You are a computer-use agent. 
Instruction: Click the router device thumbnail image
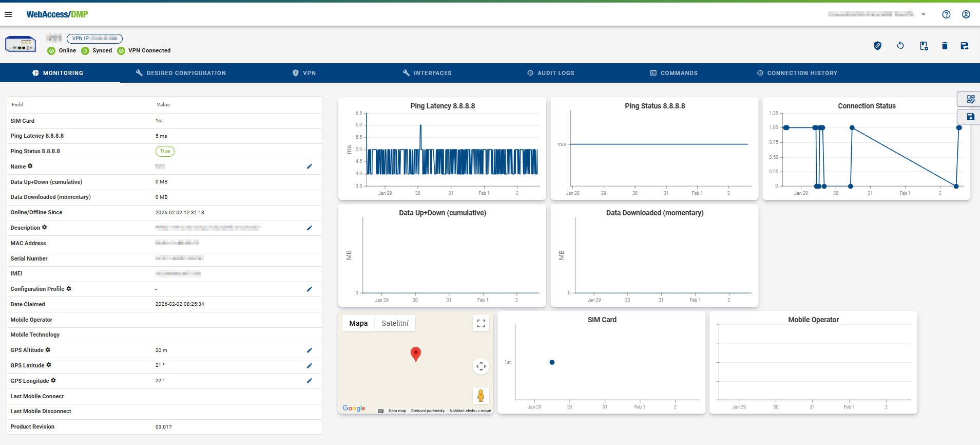pyautogui.click(x=21, y=44)
